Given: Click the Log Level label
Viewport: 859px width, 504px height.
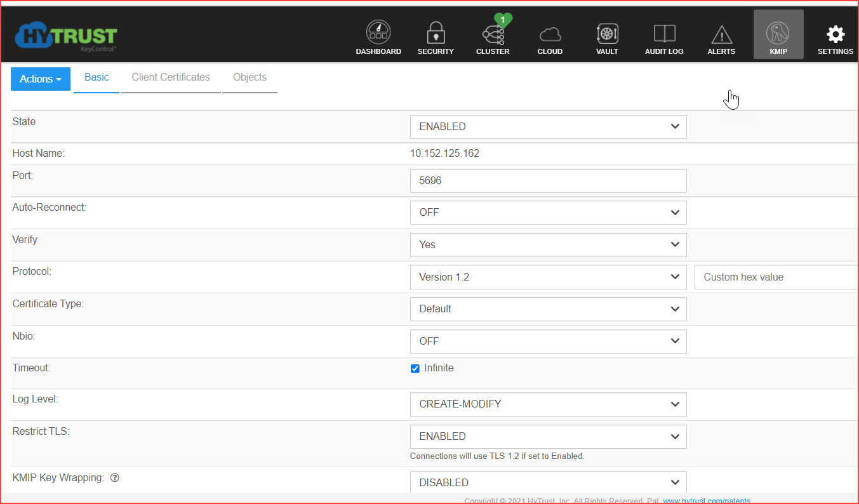Looking at the screenshot, I should point(36,399).
